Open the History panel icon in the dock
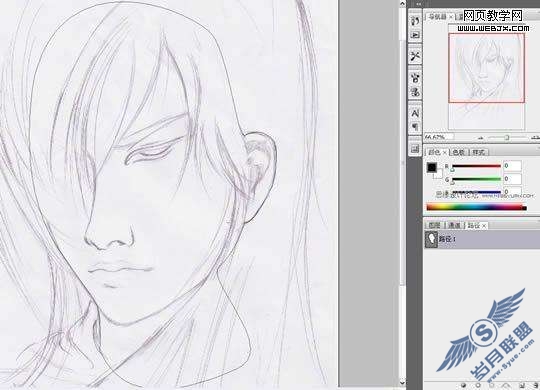The width and height of the screenshot is (540, 390). pos(415,21)
